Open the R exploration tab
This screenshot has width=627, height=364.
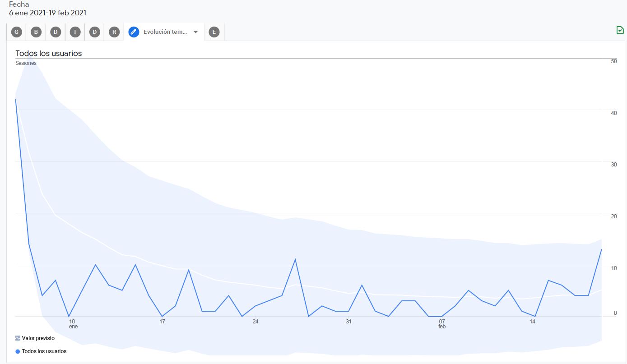click(x=114, y=32)
